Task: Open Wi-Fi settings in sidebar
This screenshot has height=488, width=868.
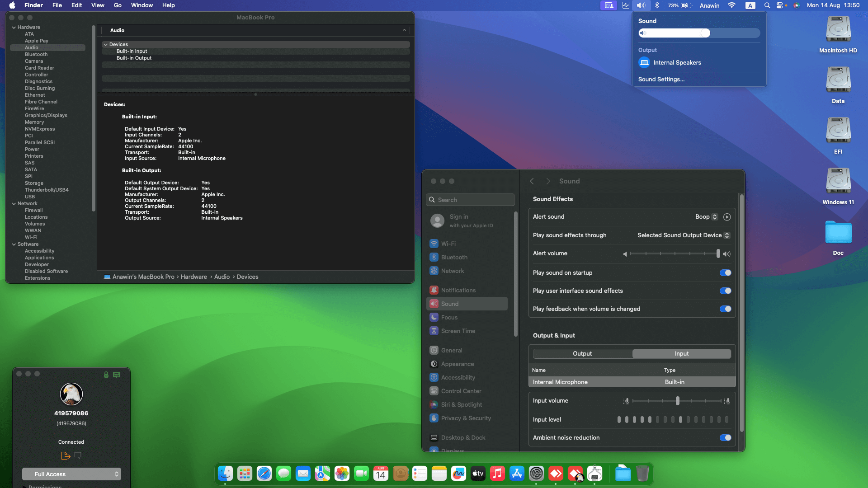Action: pyautogui.click(x=448, y=244)
